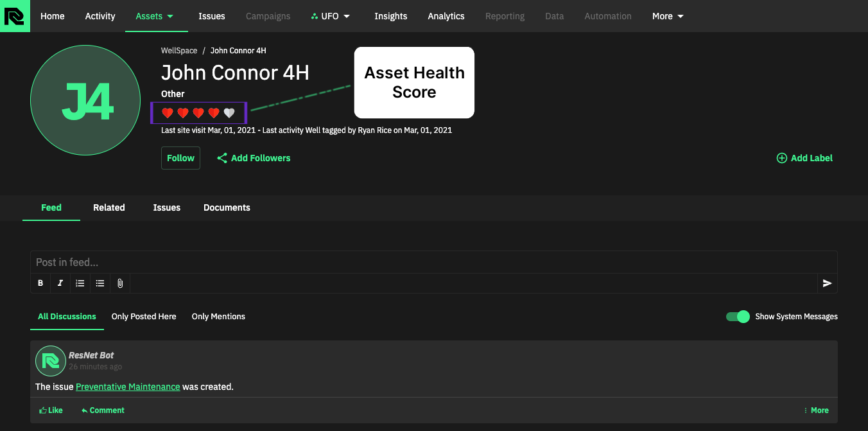Viewport: 868px width, 431px height.
Task: Open the UFO dropdown in the navigation
Action: (x=331, y=16)
